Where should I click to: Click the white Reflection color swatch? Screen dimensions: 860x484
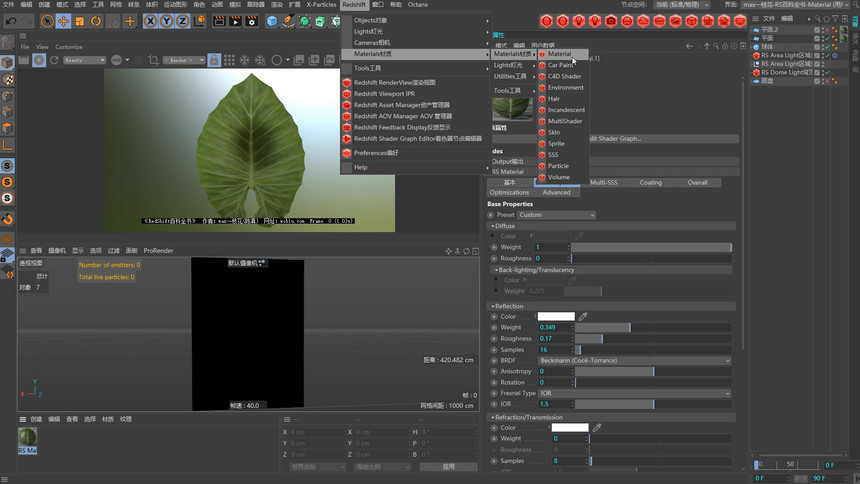pyautogui.click(x=556, y=316)
